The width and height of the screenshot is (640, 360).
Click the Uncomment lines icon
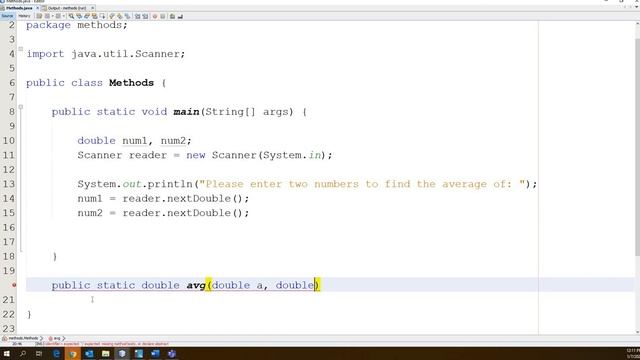[180, 16]
